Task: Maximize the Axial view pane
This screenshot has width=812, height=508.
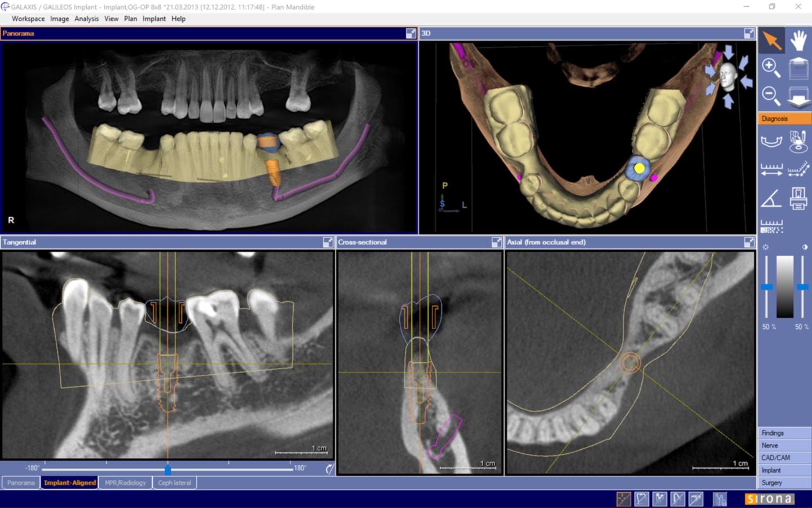Action: point(749,242)
